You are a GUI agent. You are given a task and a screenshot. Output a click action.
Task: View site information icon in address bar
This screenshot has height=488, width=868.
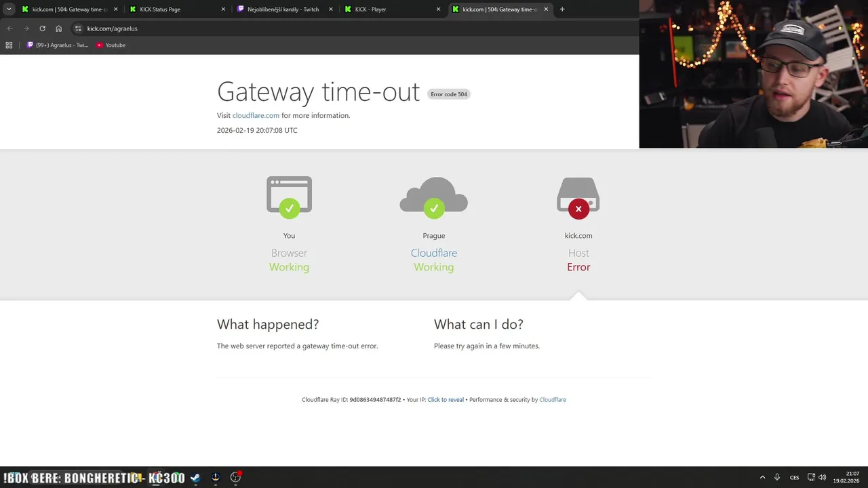(78, 28)
